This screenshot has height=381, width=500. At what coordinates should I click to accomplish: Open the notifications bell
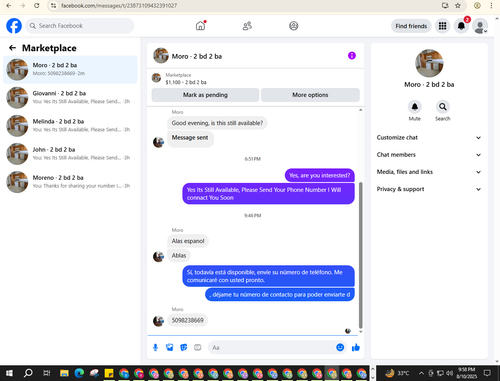tap(461, 26)
